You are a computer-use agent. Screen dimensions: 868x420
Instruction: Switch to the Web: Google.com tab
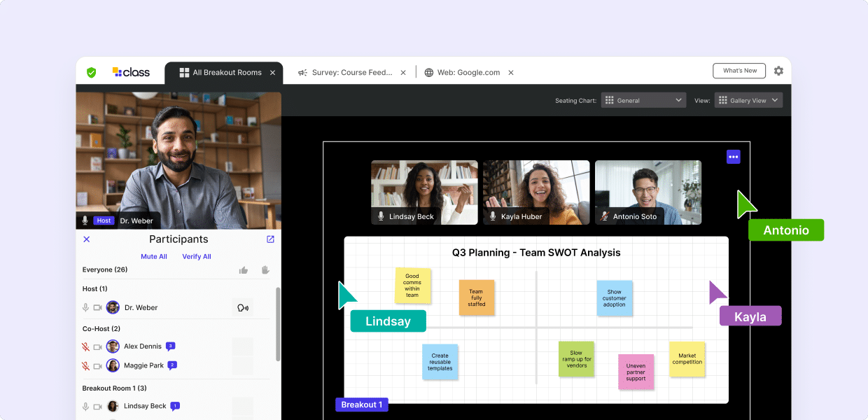[x=468, y=72]
